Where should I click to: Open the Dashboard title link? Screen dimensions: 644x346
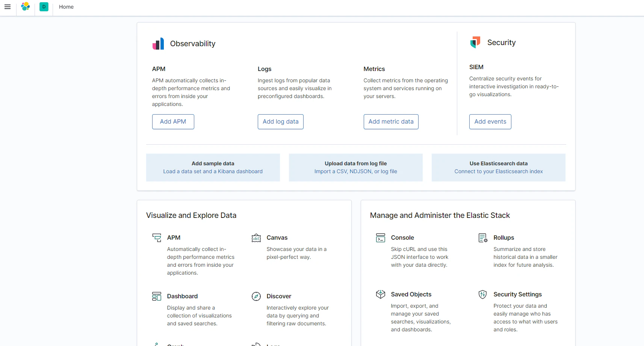coord(182,296)
